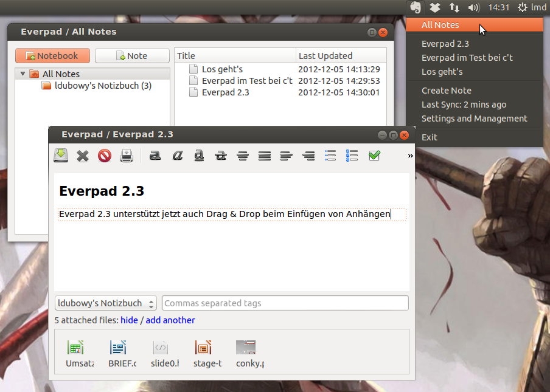The height and width of the screenshot is (392, 550).
Task: Click timestamp 2012-12-05 14:29:53
Action: click(x=339, y=81)
